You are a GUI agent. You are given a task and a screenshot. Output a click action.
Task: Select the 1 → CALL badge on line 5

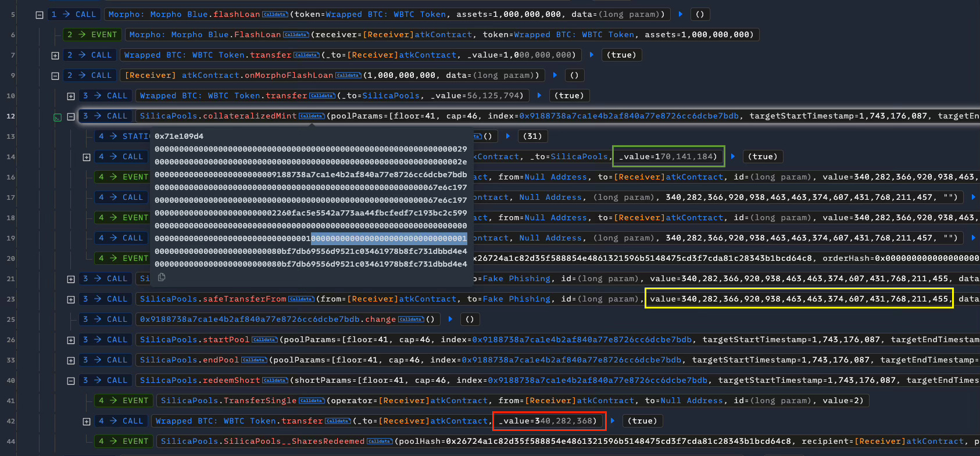pos(74,15)
